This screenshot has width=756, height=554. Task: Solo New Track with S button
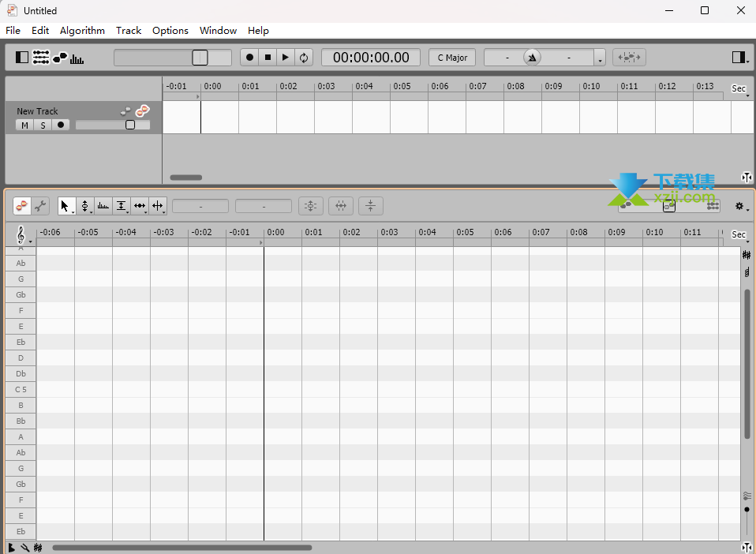tap(43, 125)
